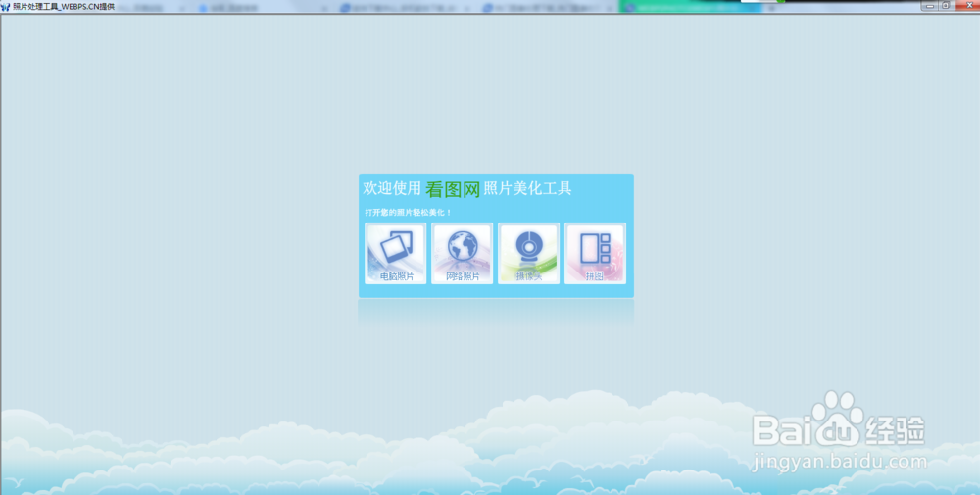Open the 电脑照片 (computer photos) option
This screenshot has width=980, height=495.
click(x=396, y=254)
